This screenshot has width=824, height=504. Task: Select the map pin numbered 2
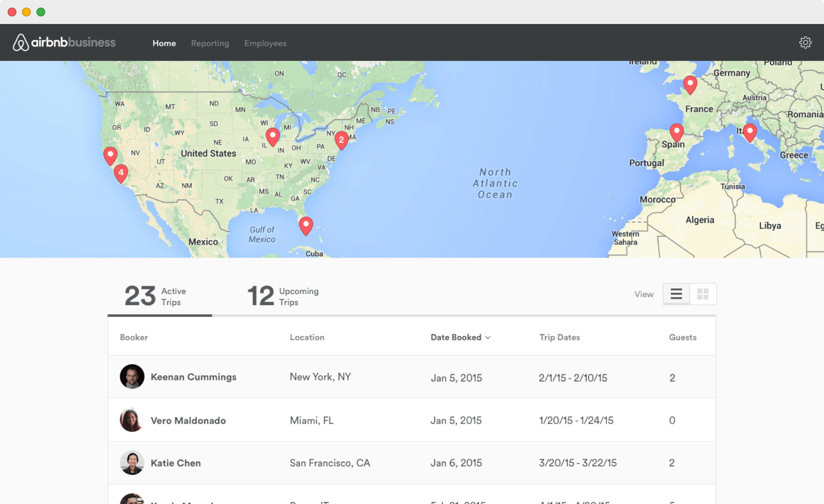(x=341, y=140)
